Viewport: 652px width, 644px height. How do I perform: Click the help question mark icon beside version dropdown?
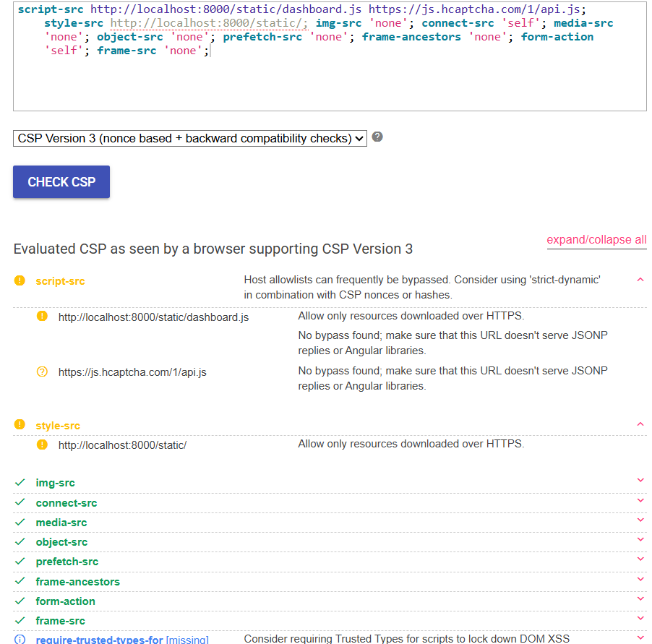pos(377,137)
